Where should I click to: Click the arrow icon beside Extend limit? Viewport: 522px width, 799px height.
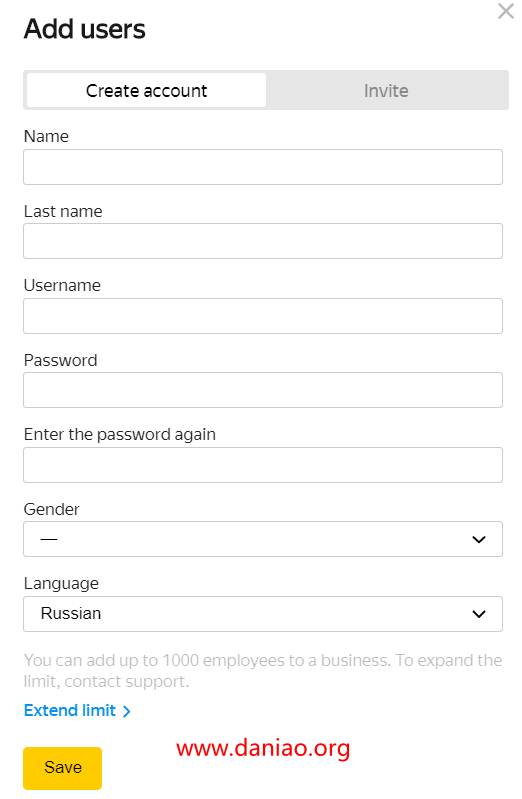[x=126, y=711]
